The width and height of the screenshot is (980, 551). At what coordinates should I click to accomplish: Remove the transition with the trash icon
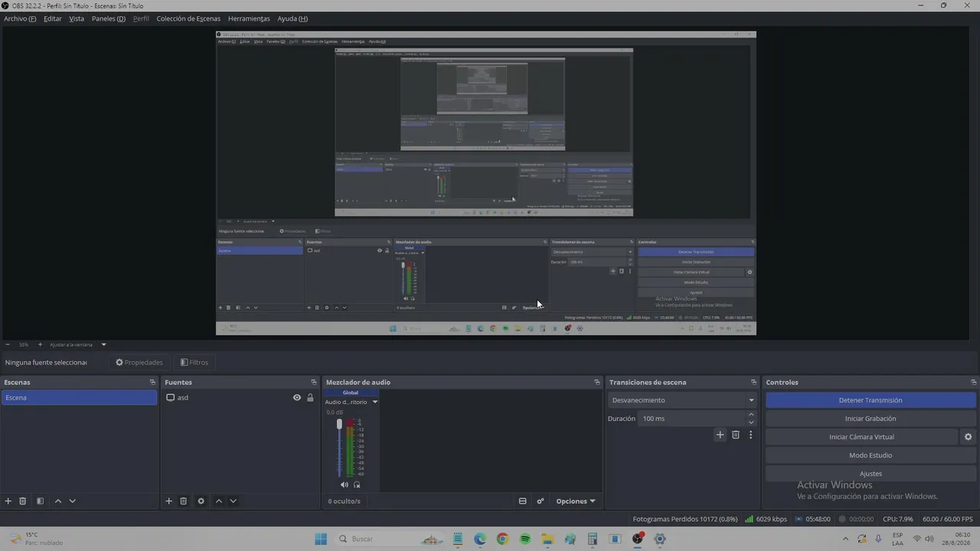coord(736,435)
